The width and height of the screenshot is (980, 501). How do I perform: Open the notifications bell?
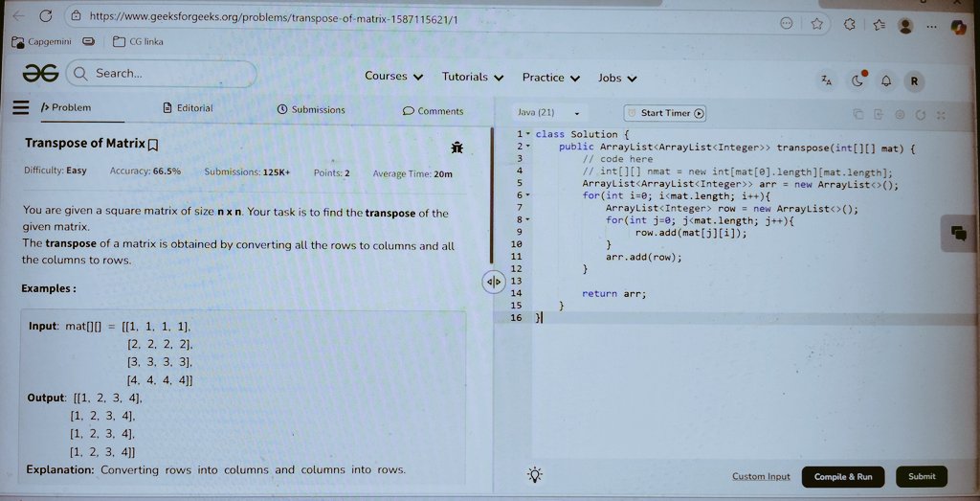click(885, 81)
